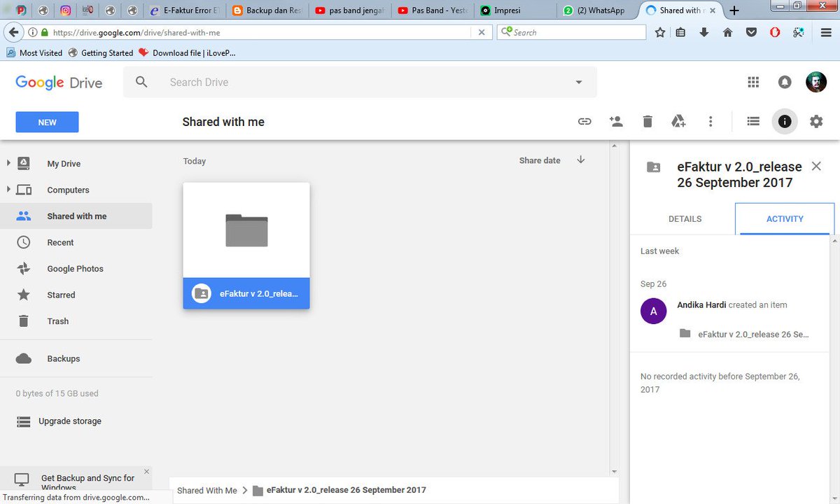
Task: Switch to the DETAILS tab
Action: 685,218
